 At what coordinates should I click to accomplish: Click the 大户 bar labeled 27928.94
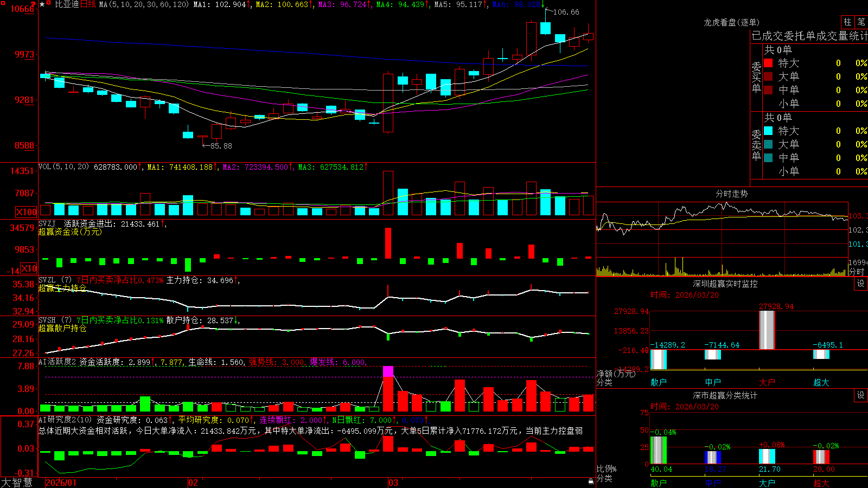(x=767, y=330)
